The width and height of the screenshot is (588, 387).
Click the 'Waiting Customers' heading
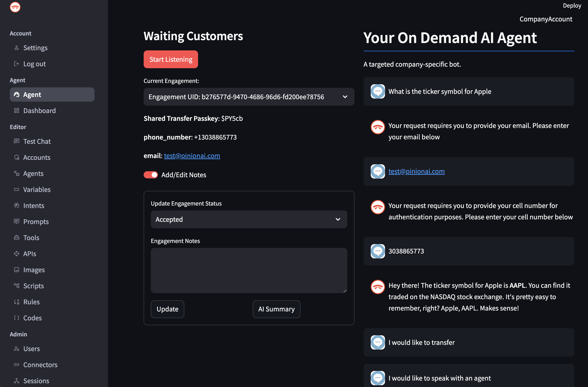(193, 36)
